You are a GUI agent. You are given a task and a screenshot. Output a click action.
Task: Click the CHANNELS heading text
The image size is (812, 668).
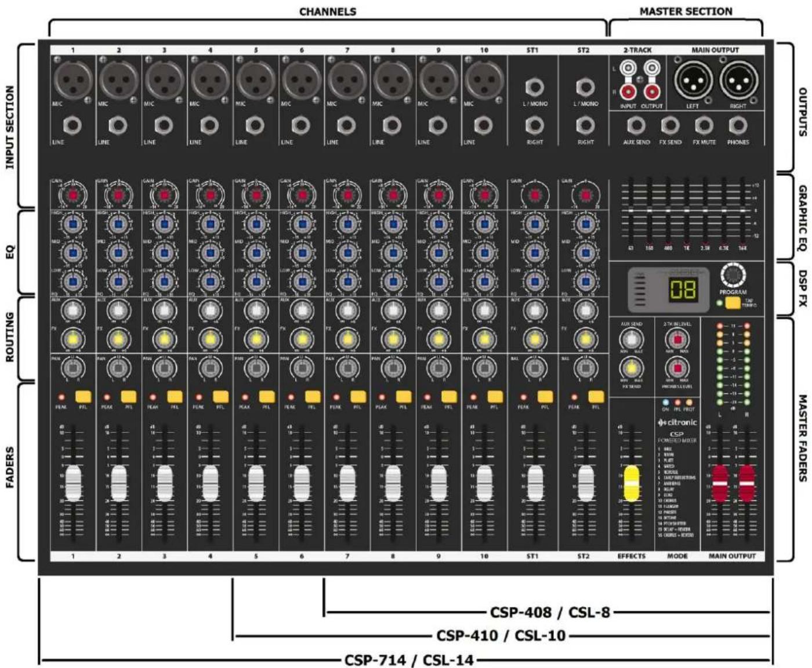click(328, 12)
